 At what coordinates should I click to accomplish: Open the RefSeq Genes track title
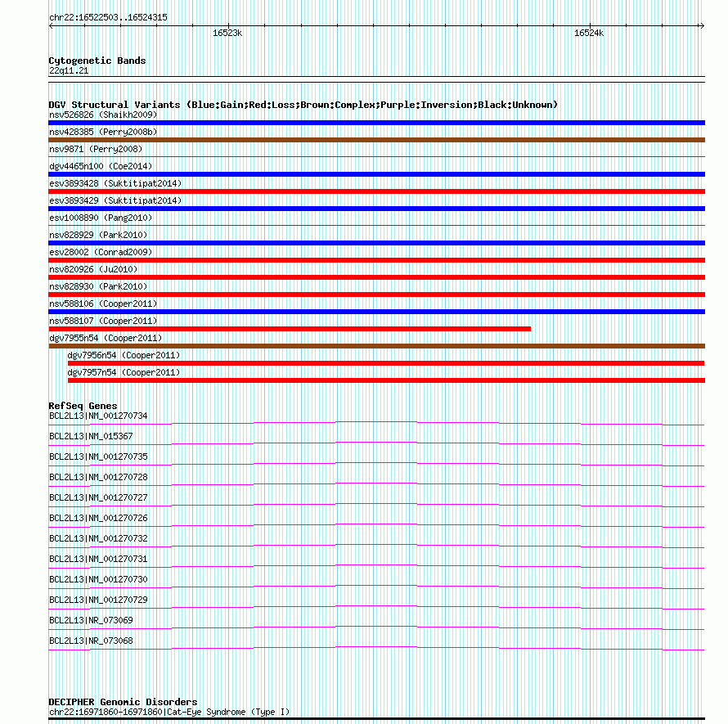point(83,406)
